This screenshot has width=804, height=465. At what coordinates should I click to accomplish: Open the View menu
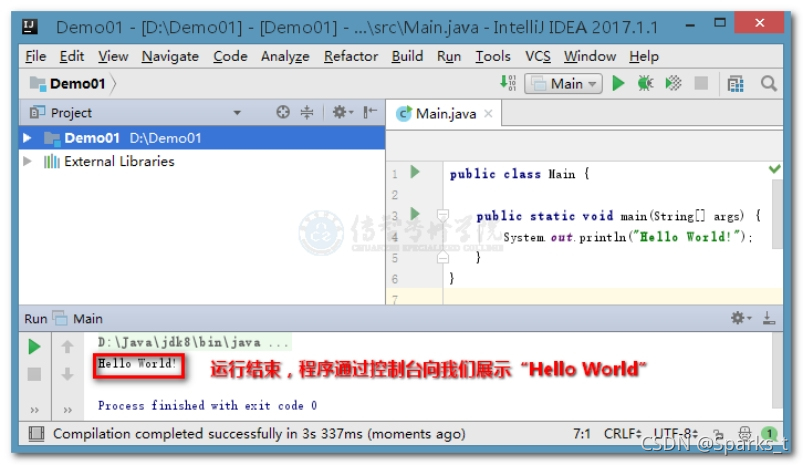(113, 56)
